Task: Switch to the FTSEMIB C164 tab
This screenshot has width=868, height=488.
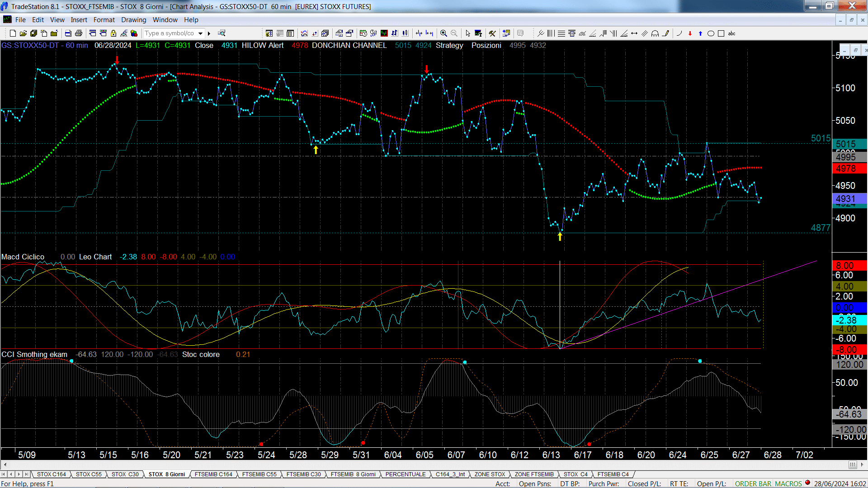Action: click(x=213, y=474)
